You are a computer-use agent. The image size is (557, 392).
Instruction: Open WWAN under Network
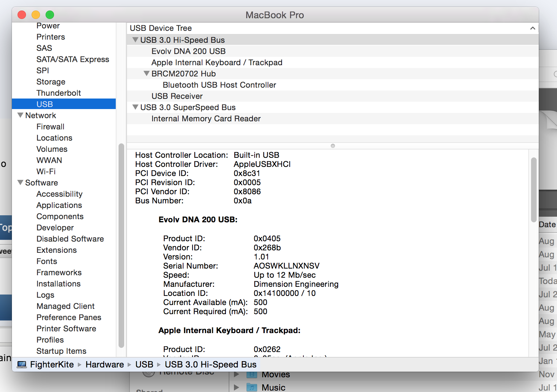pos(49,160)
